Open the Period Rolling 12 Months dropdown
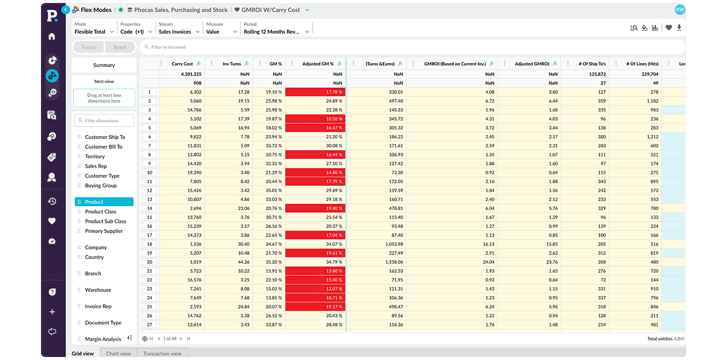 click(276, 28)
